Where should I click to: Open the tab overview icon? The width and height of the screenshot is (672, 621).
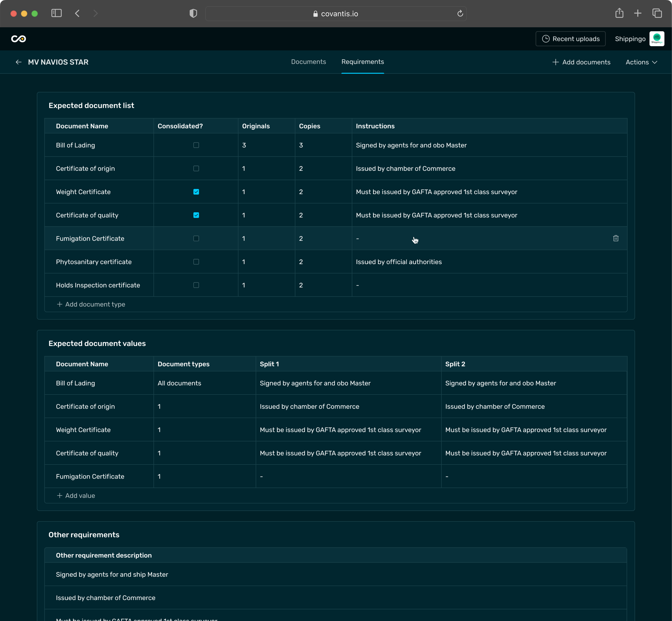[657, 13]
